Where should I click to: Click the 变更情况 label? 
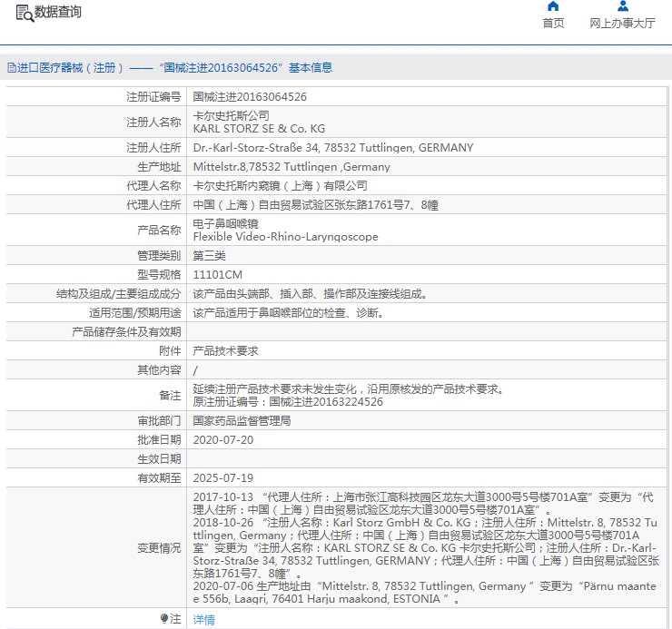[x=159, y=548]
